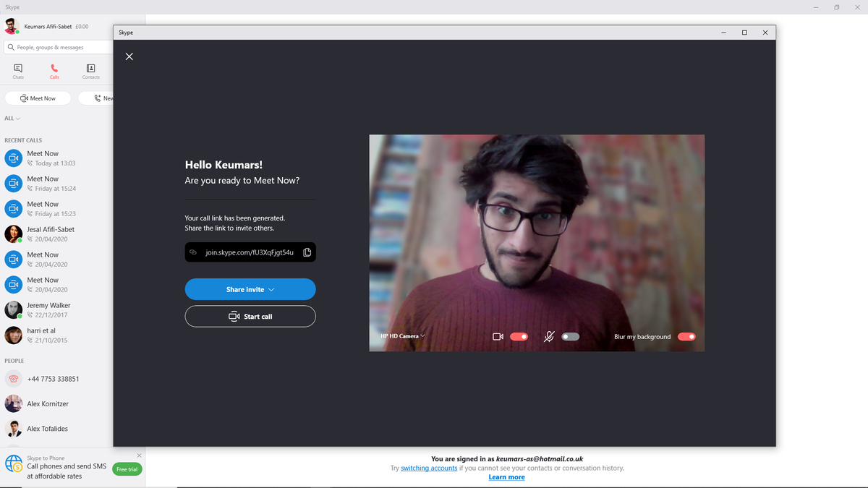Viewport: 868px width, 488px height.
Task: Click the muted microphone icon in call controls
Action: (548, 336)
